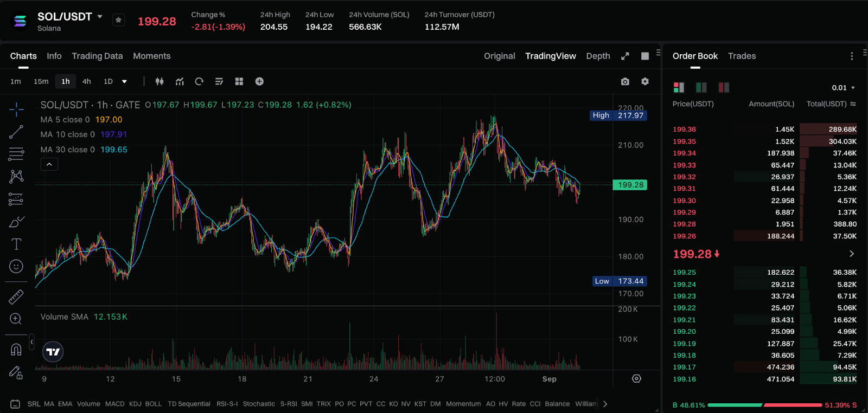Image resolution: width=868 pixels, height=413 pixels.
Task: Open the emoji sticker tool
Action: point(16,266)
